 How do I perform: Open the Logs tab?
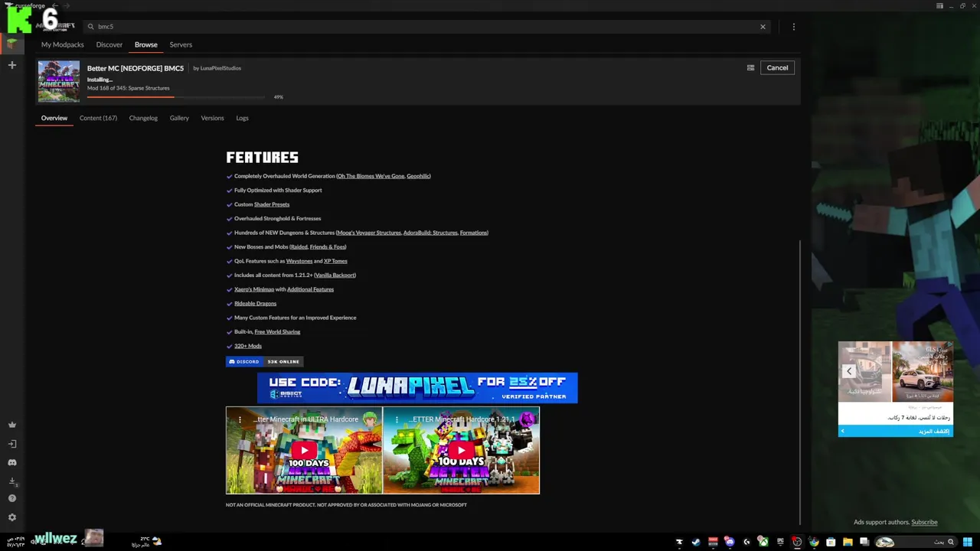point(242,118)
